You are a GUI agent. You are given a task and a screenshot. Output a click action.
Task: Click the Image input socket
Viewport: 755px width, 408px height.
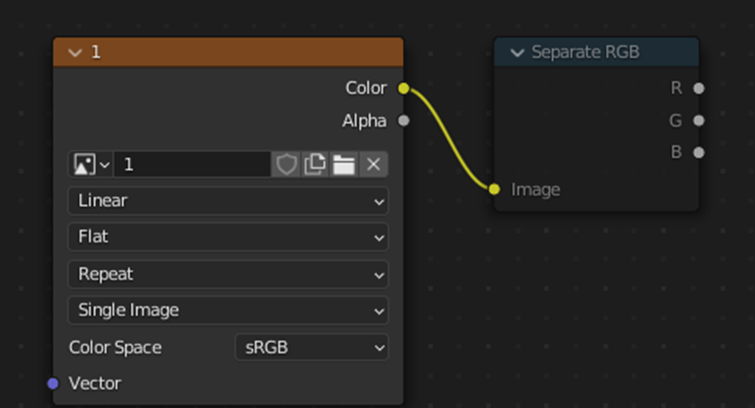[494, 189]
